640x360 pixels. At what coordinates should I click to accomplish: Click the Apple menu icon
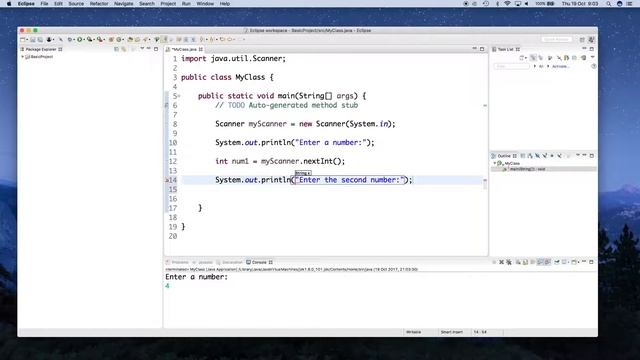(x=9, y=4)
